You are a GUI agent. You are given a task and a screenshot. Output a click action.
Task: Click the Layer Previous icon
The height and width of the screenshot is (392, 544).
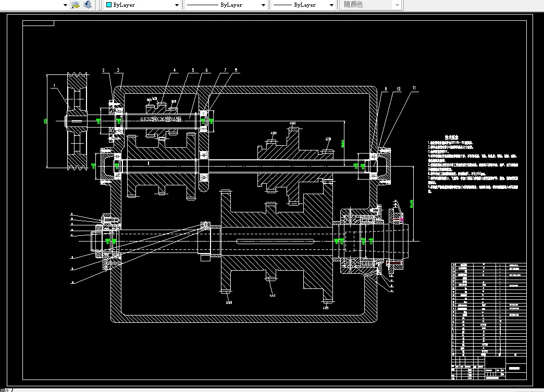88,5
